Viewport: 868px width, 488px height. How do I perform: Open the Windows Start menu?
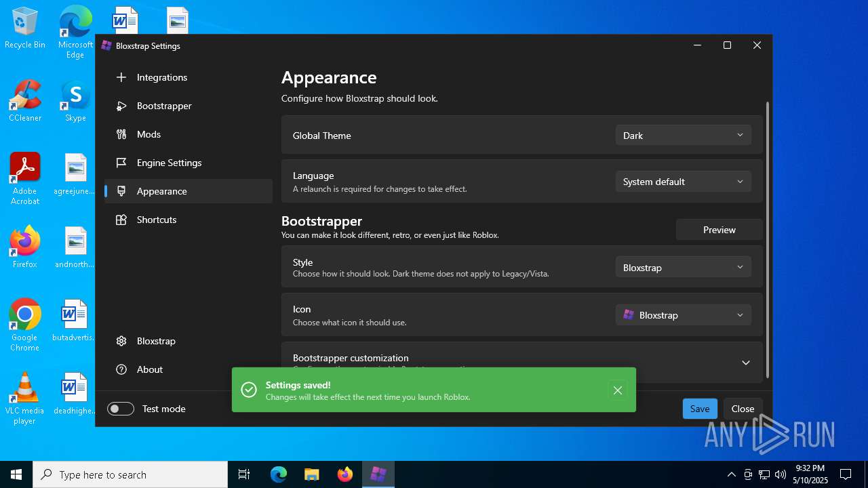16,474
